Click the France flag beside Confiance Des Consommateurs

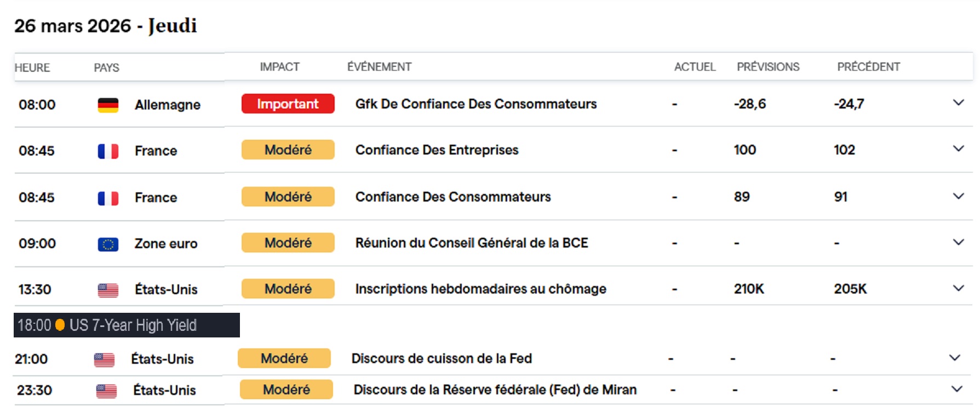108,198
